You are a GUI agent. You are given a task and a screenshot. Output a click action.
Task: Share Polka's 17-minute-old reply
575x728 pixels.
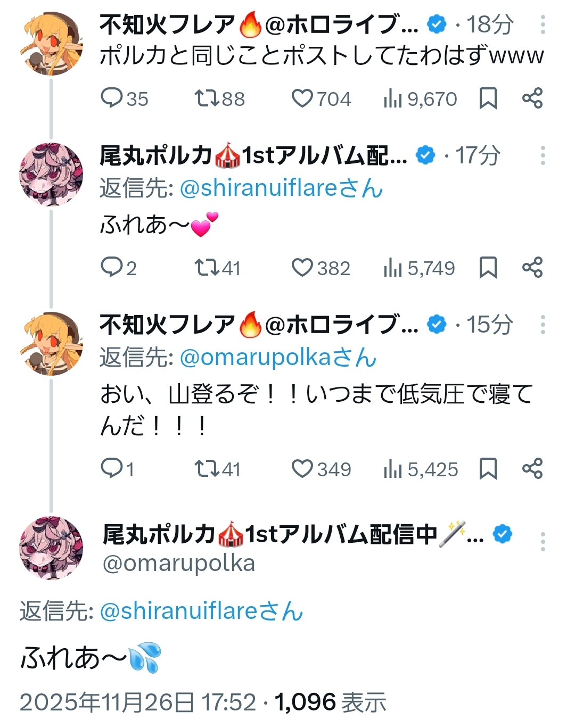pyautogui.click(x=532, y=268)
